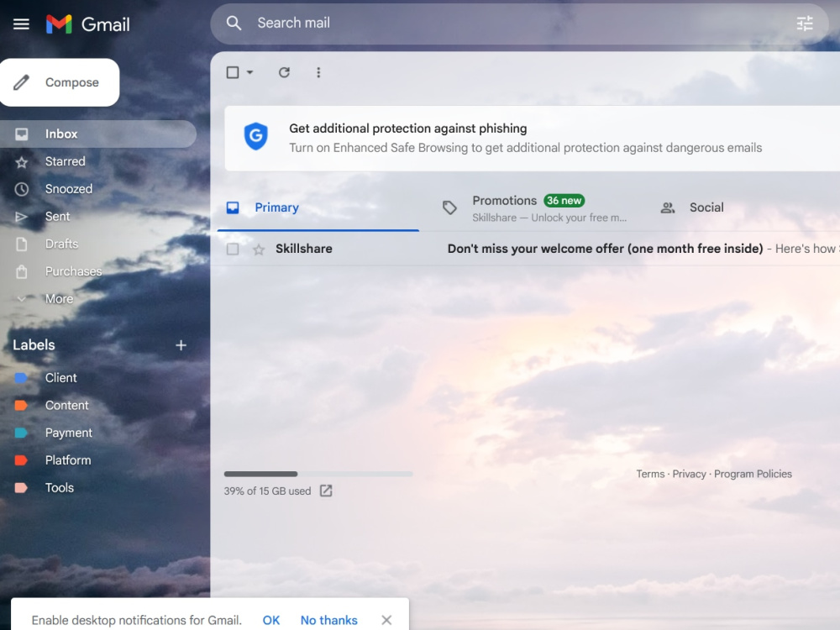840x630 pixels.
Task: Open search options filter icon
Action: [x=805, y=23]
